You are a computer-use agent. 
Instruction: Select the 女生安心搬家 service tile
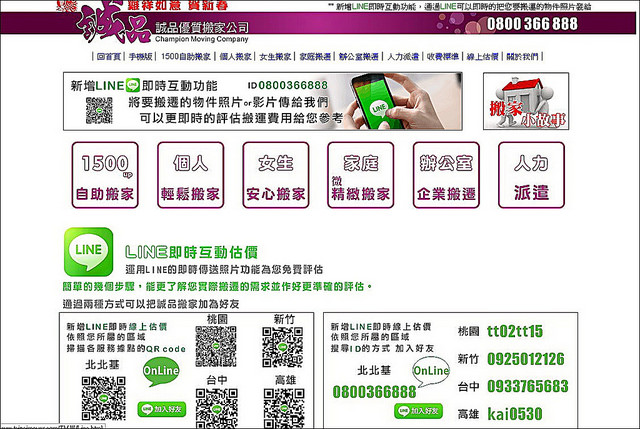point(275,175)
